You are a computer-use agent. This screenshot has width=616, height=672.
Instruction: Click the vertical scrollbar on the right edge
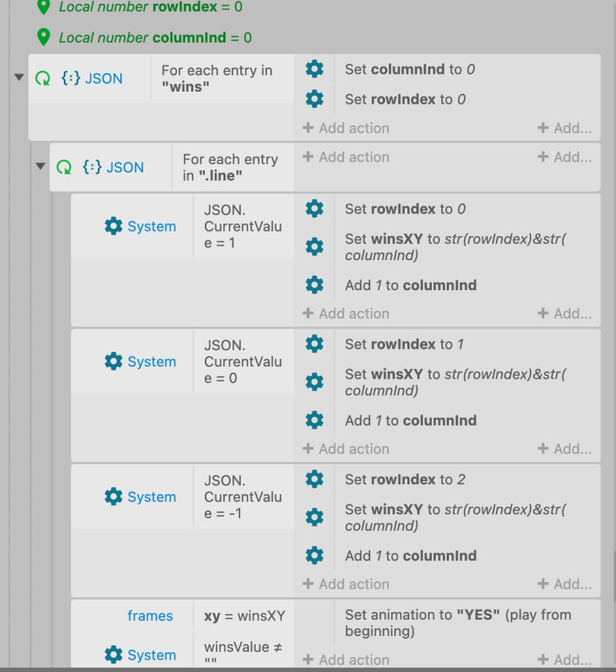pyautogui.click(x=614, y=577)
